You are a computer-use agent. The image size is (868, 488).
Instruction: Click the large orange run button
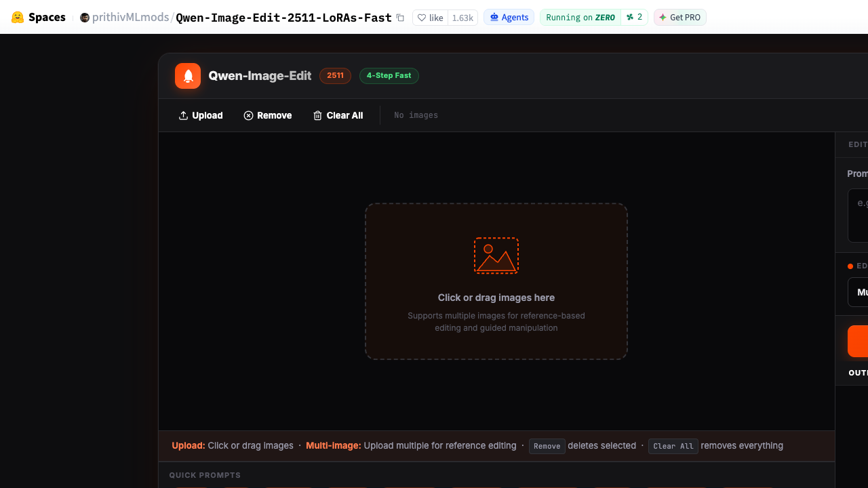(858, 341)
